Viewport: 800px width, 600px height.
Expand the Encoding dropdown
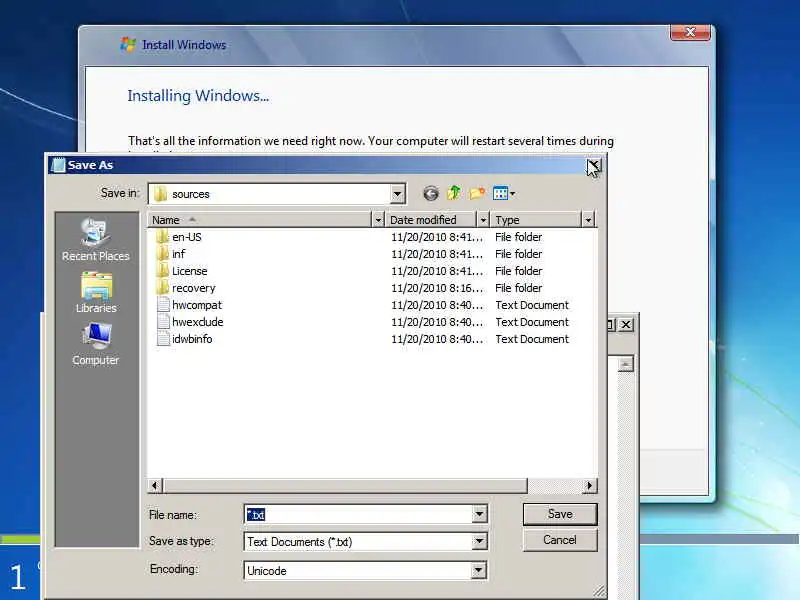479,570
